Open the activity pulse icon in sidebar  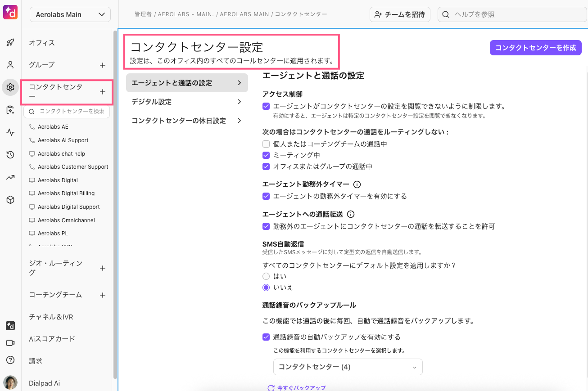(x=10, y=132)
